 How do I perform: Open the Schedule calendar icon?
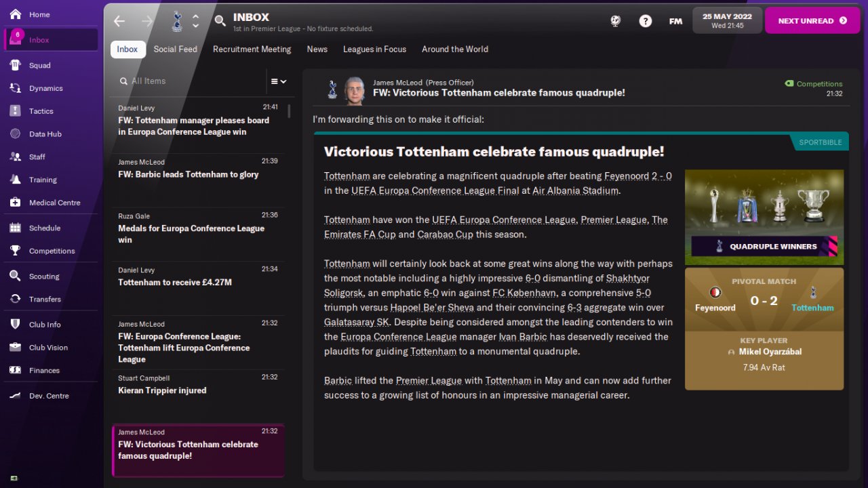pos(15,228)
